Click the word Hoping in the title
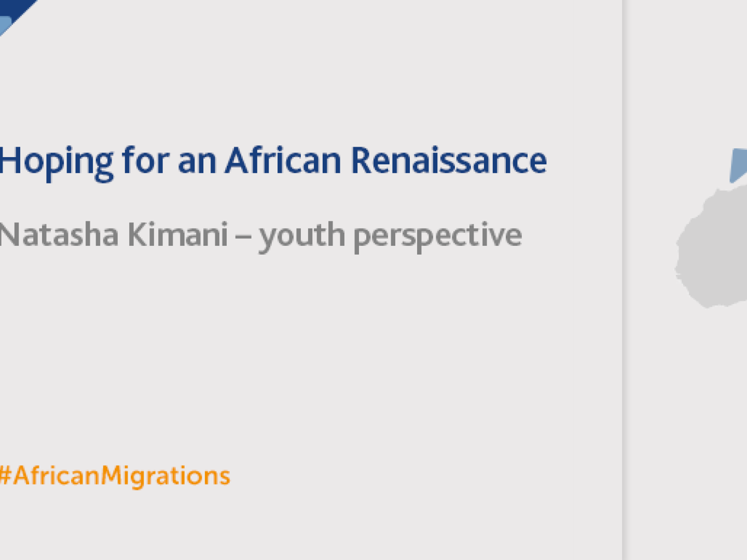The width and height of the screenshot is (747, 560). tap(57, 163)
